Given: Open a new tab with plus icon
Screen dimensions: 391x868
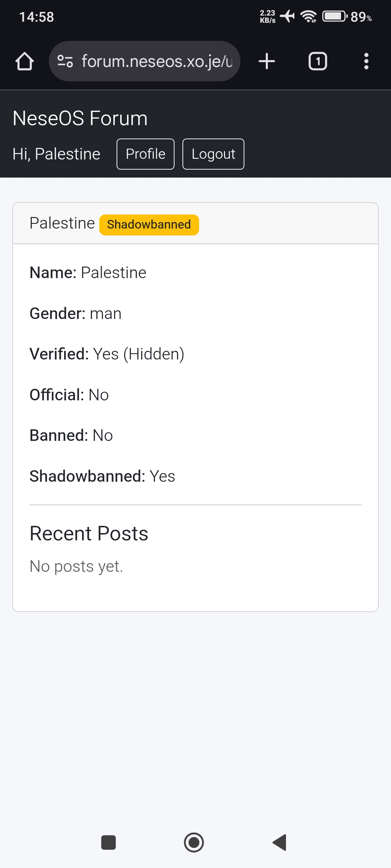Looking at the screenshot, I should pos(267,61).
